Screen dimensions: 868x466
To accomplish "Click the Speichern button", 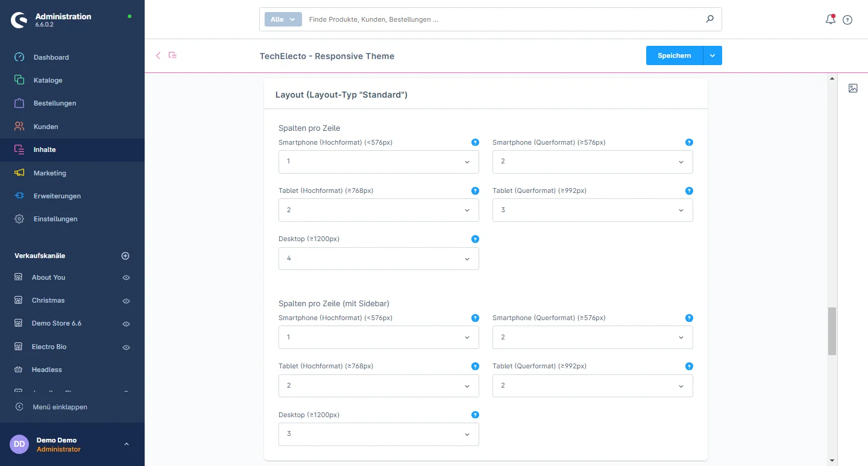I will [x=674, y=55].
